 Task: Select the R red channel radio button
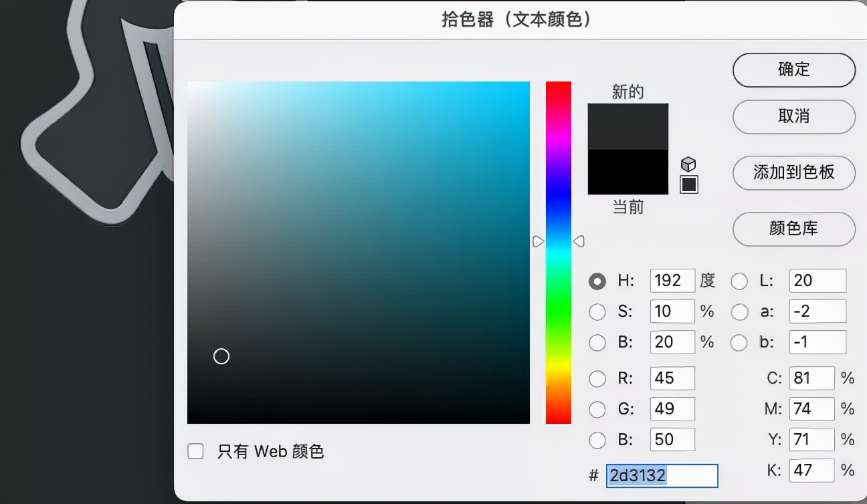pos(597,378)
